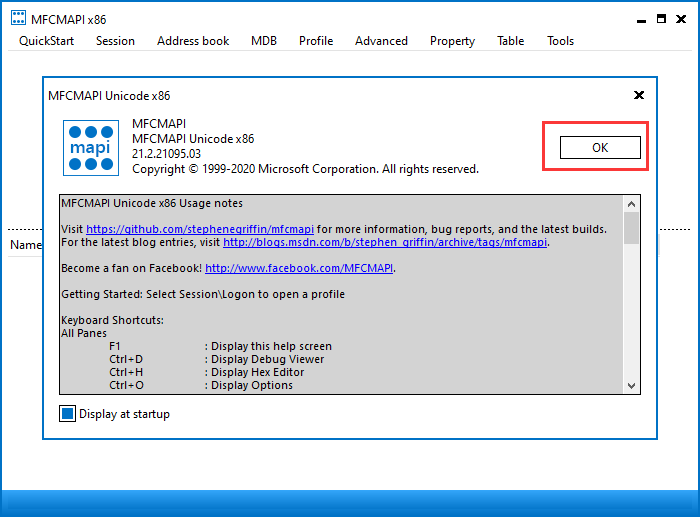This screenshot has width=700, height=517.
Task: Maximize the MFCMAPI x86 main window
Action: click(661, 19)
